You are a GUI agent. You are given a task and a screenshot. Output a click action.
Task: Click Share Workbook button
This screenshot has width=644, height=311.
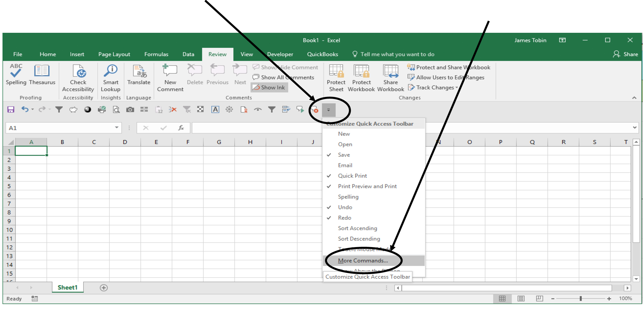(x=391, y=78)
